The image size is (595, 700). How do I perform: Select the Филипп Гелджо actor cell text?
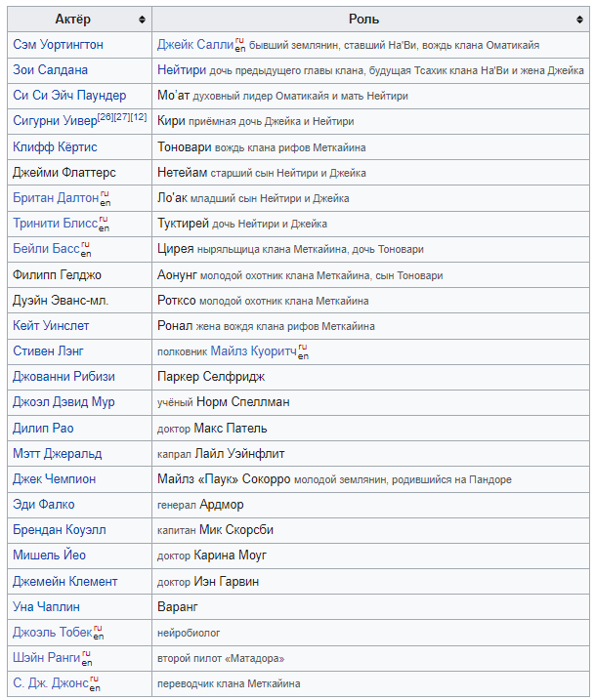58,275
